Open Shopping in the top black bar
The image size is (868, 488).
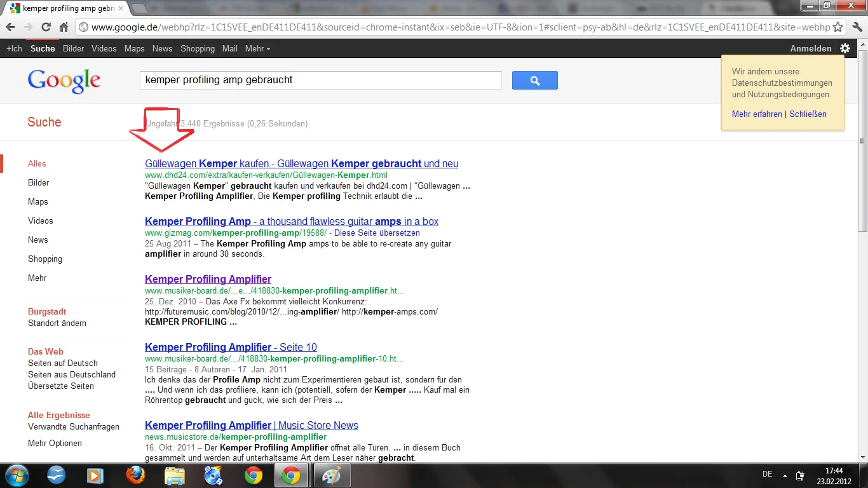tap(198, 48)
